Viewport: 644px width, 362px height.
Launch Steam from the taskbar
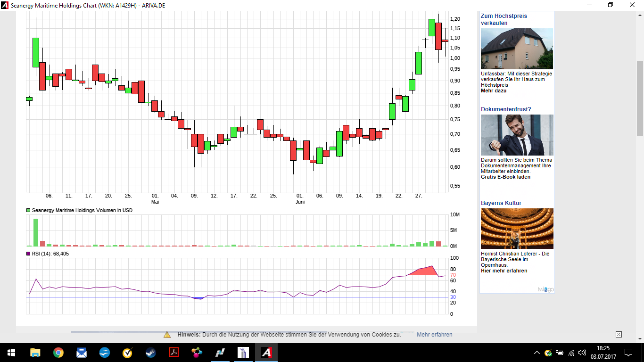[150, 353]
